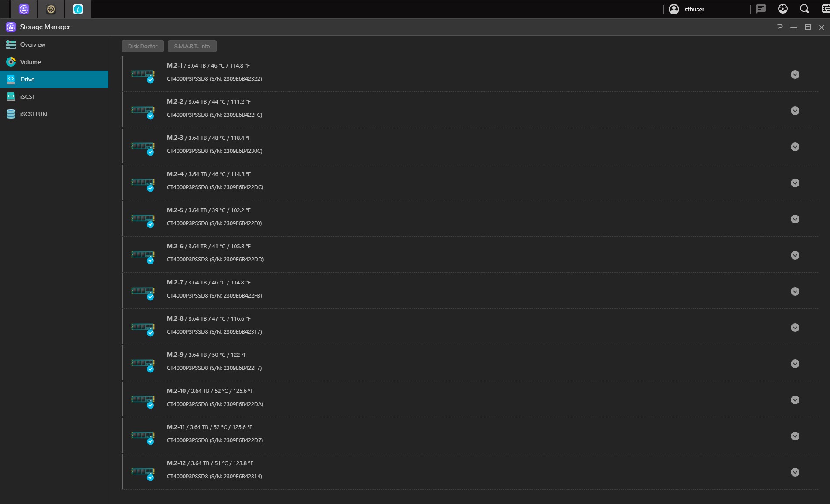
Task: Click the S.M.A.R.T. Info button
Action: point(192,46)
